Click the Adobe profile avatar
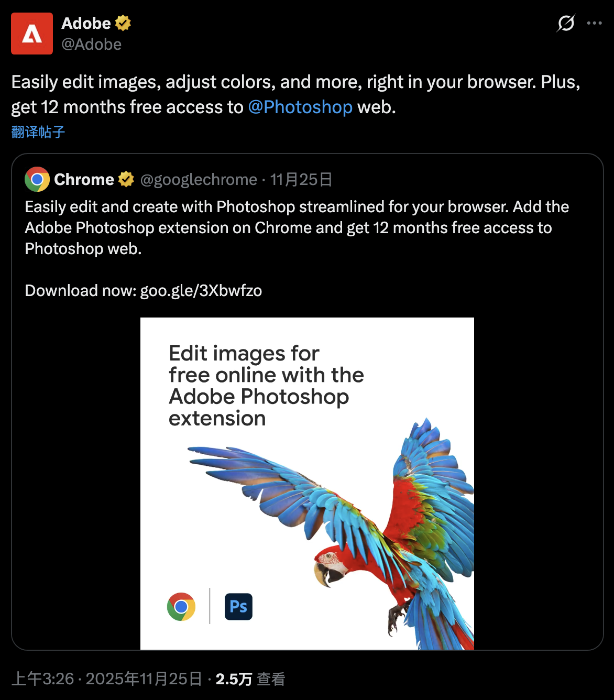 click(x=32, y=34)
